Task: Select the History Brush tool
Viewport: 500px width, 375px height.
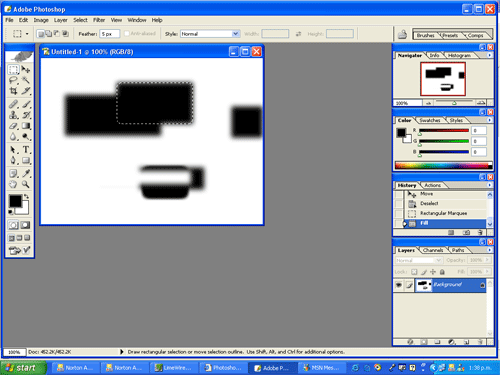Action: (x=26, y=115)
